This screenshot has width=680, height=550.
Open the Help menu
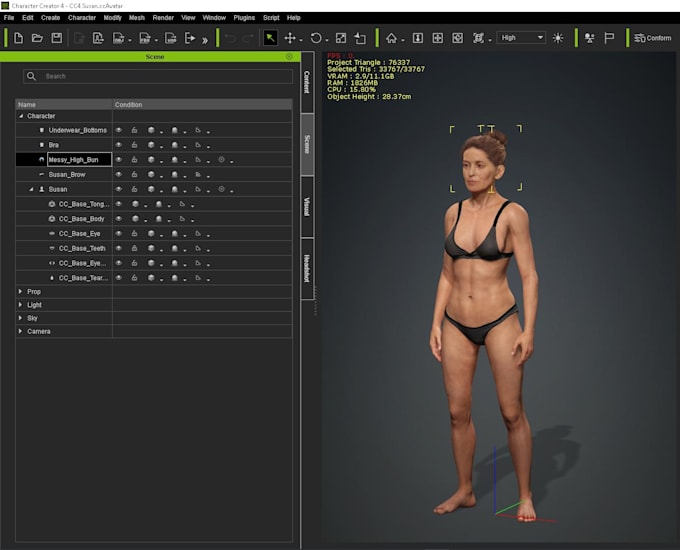[x=294, y=18]
